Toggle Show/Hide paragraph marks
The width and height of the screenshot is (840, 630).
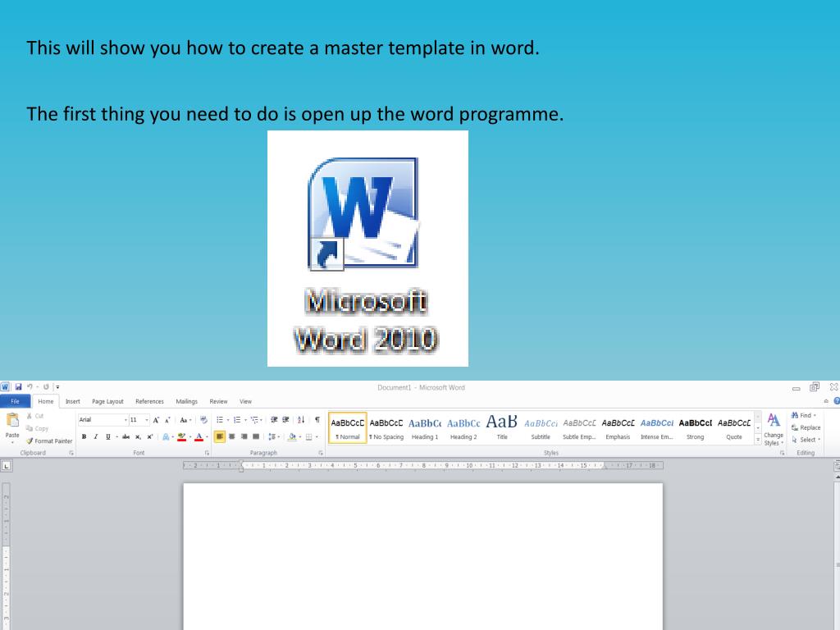pos(317,420)
